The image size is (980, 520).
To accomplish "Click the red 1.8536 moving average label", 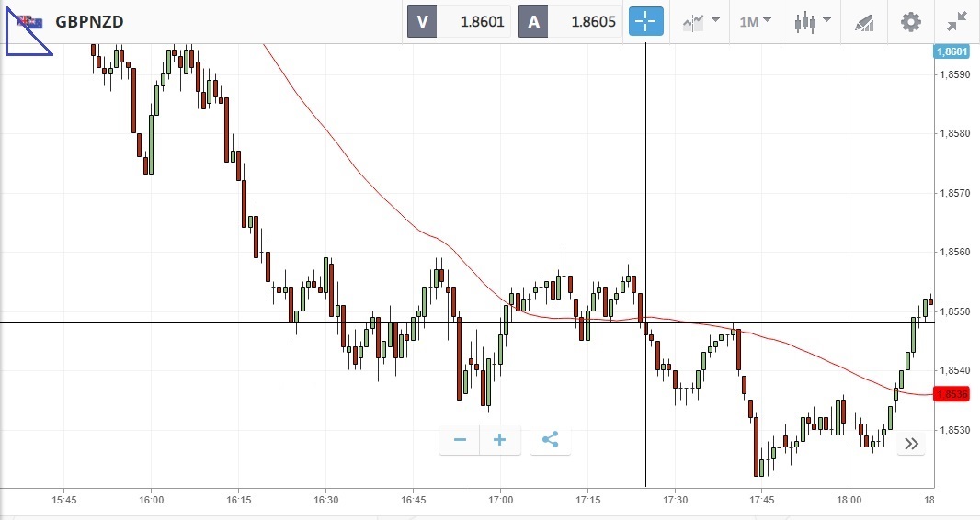I will tap(951, 394).
